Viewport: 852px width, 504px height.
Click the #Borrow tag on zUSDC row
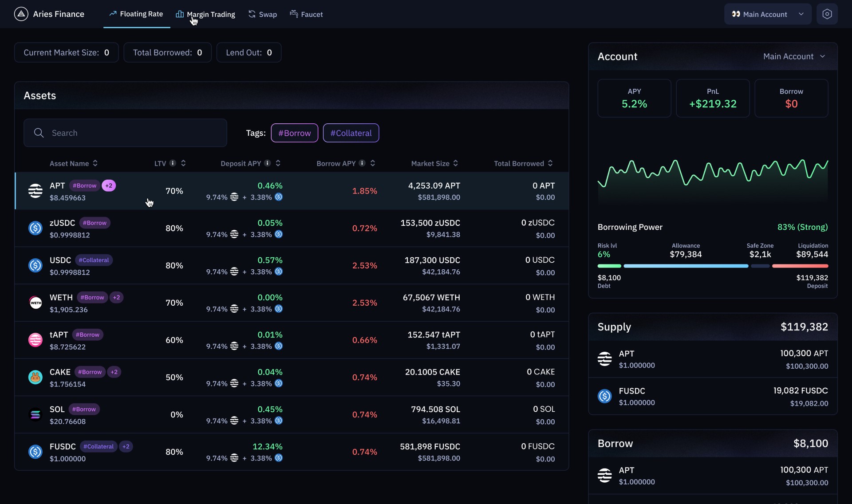[95, 223]
